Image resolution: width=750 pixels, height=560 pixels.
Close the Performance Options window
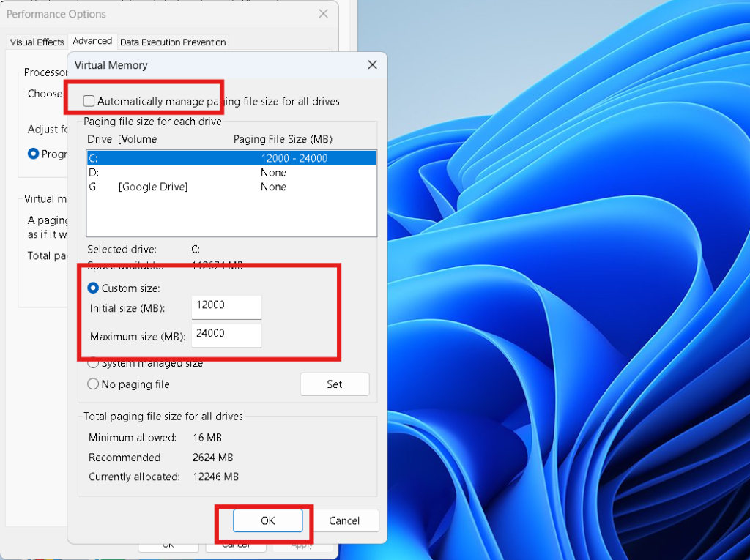323,14
